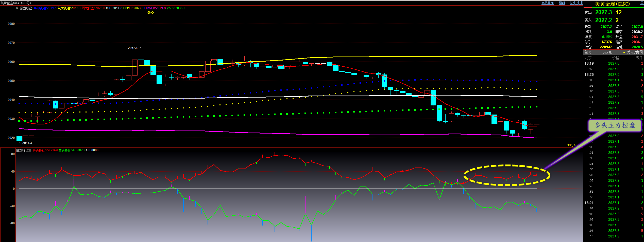Click the 均价 value 2027.0
Viewport: 644px width, 242px height.
(637, 27)
